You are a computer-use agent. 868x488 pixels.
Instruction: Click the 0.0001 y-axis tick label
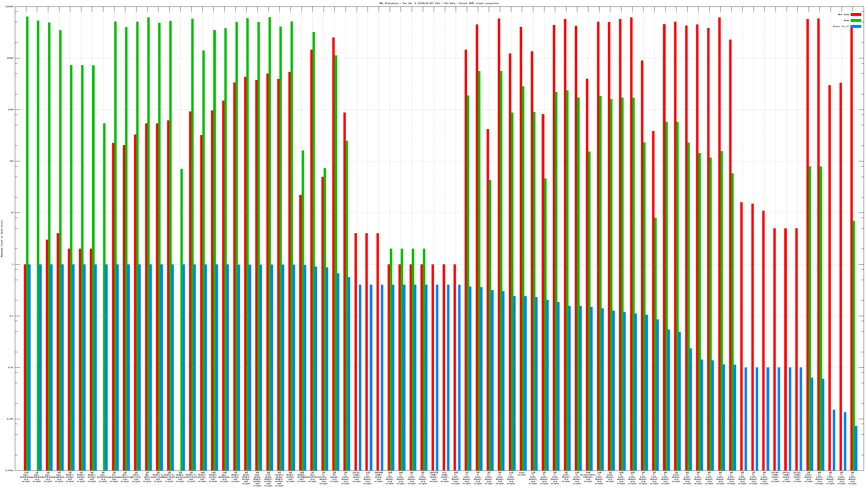[10, 470]
